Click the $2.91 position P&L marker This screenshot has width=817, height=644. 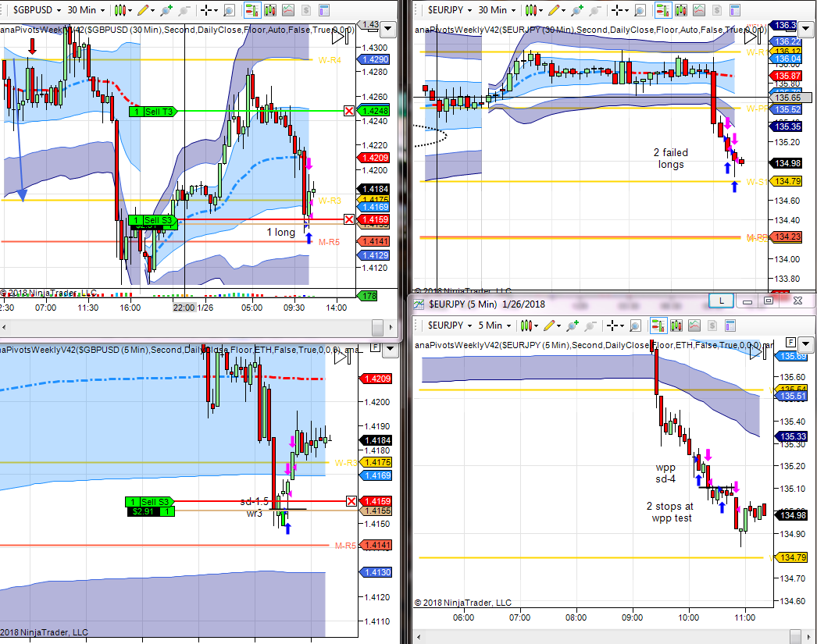pyautogui.click(x=151, y=512)
